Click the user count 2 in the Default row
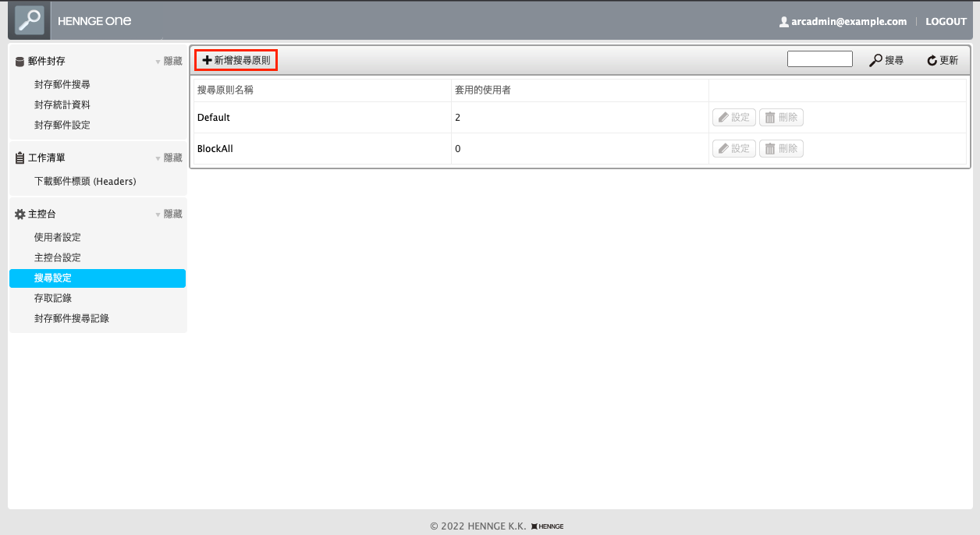This screenshot has height=535, width=980. pos(457,118)
